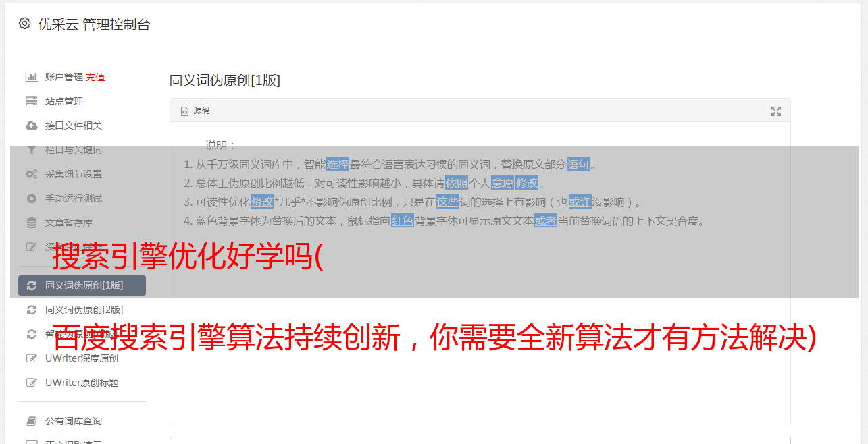
Task: Click the 接口文件相关 cloud upload icon
Action: point(31,126)
